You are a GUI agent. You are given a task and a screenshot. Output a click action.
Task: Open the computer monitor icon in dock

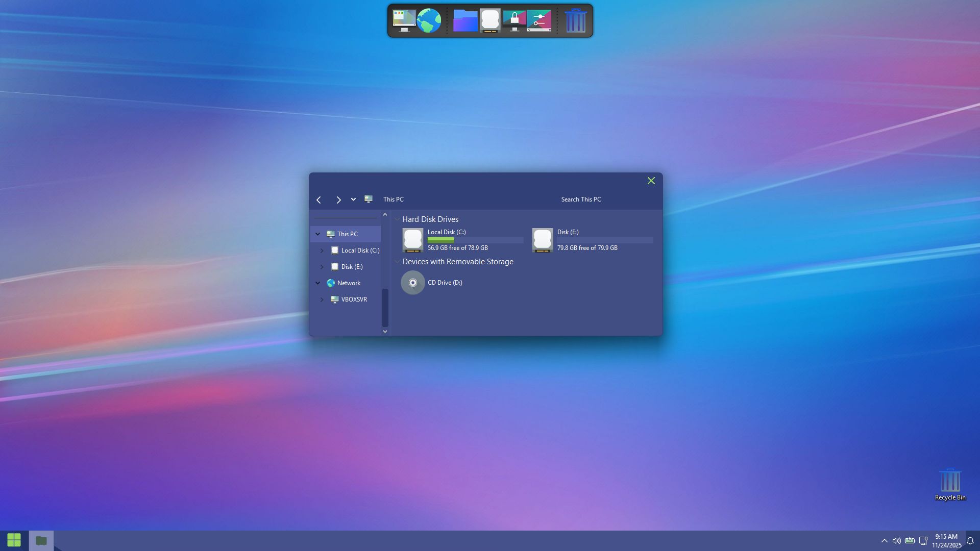click(x=404, y=21)
